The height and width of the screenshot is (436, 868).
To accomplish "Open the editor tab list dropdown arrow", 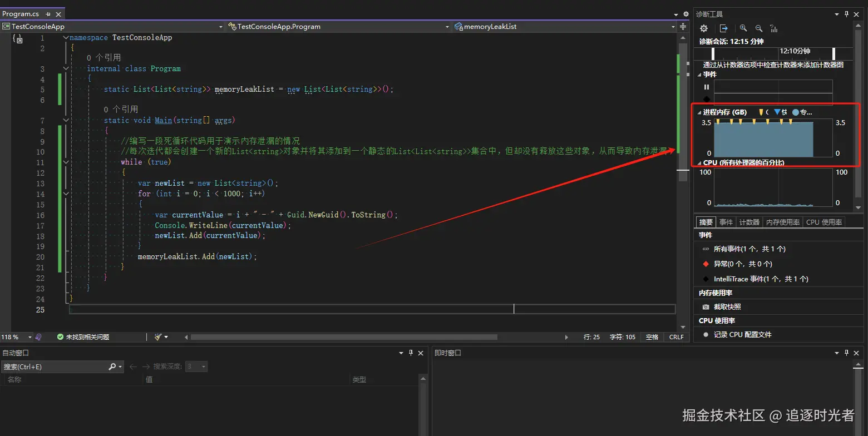I will click(x=675, y=14).
